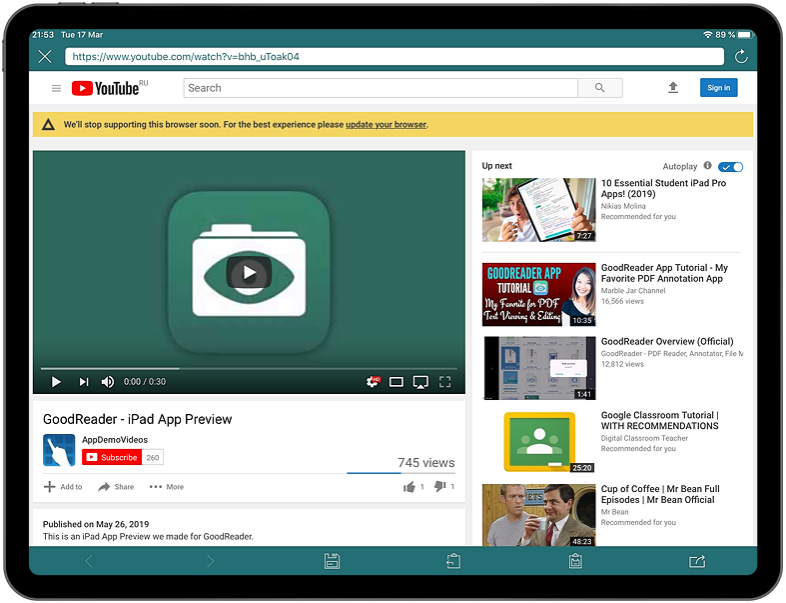Click the like/dislike ratio bar

tap(401, 473)
